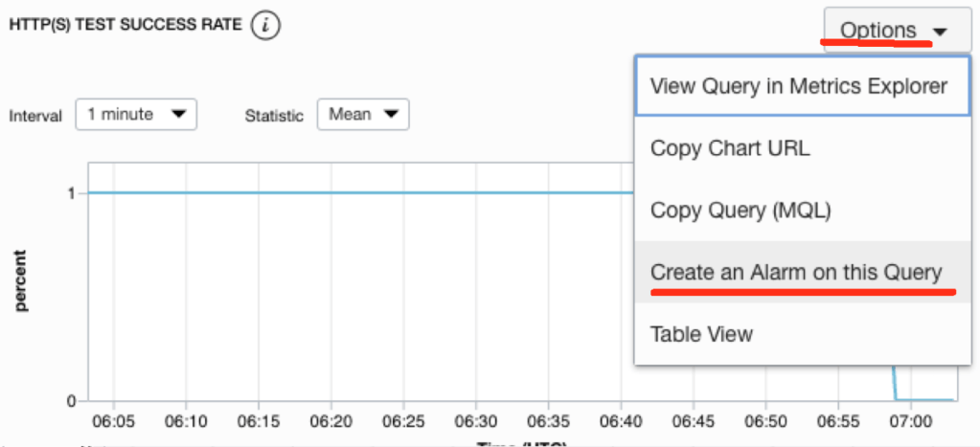The height and width of the screenshot is (447, 980).
Task: Click the Statistic field label
Action: [x=274, y=115]
